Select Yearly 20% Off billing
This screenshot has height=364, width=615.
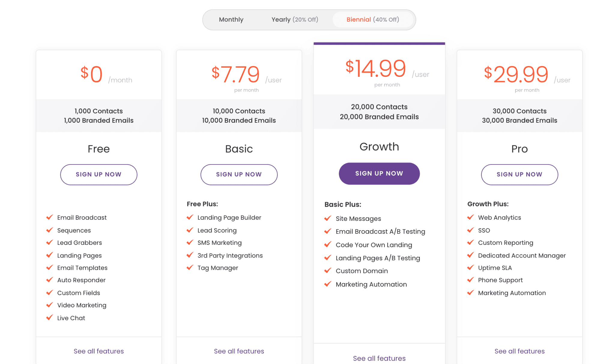point(295,20)
